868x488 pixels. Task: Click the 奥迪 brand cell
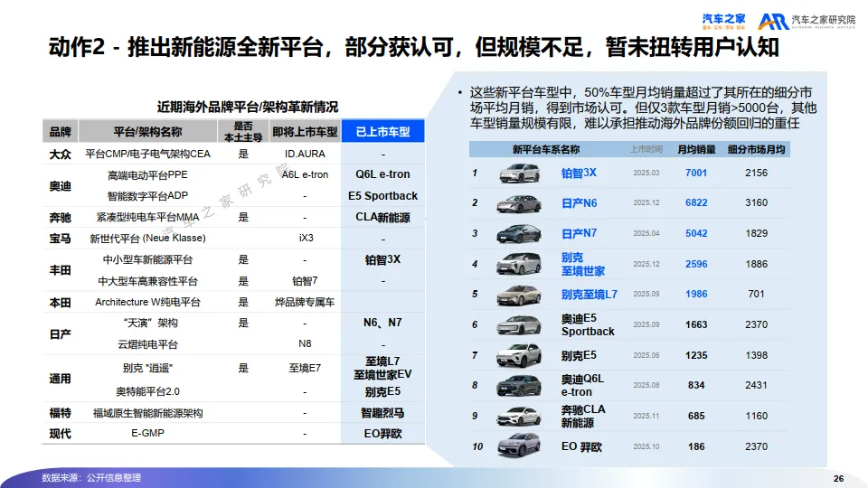point(61,186)
